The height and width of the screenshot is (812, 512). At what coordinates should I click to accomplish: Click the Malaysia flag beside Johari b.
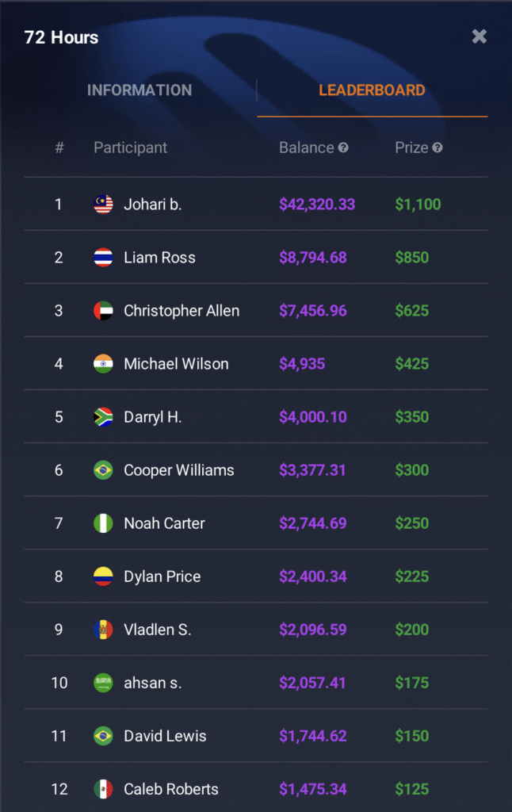(x=103, y=205)
